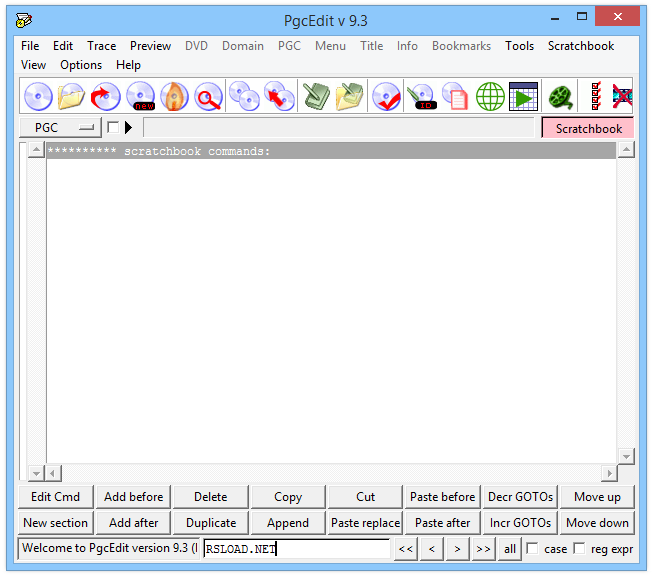Open the PGC dropdown selector
Image resolution: width=652 pixels, height=585 pixels.
[60, 127]
